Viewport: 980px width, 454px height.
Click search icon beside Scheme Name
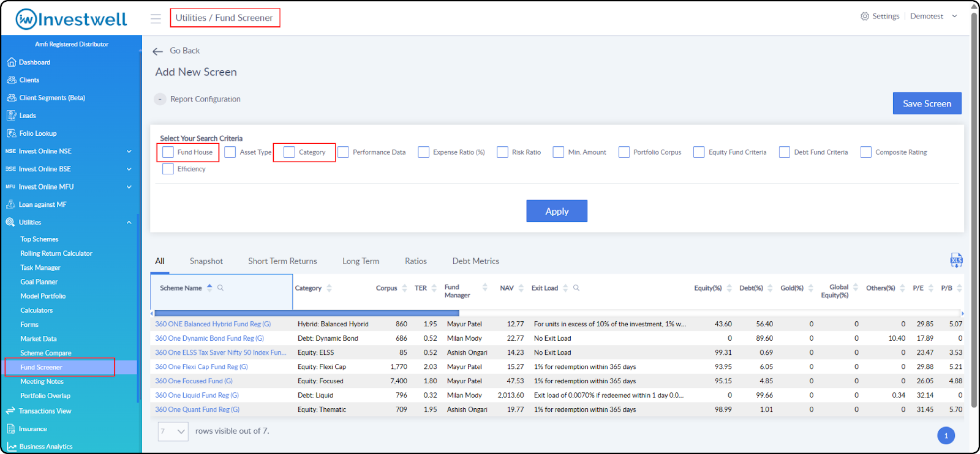pyautogui.click(x=221, y=288)
